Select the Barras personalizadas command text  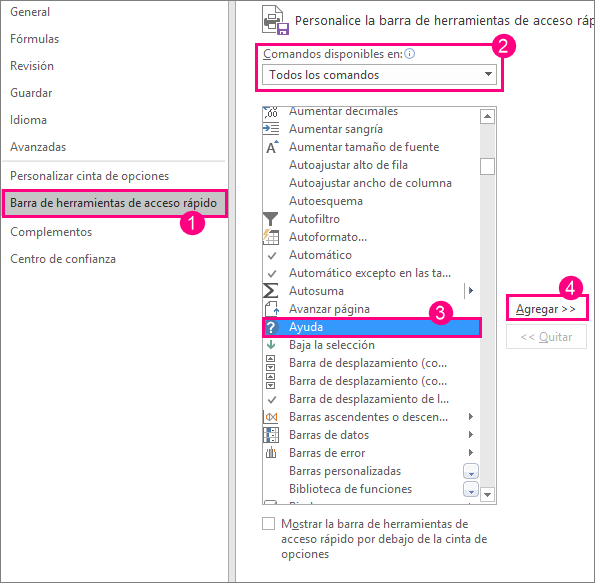tap(345, 471)
